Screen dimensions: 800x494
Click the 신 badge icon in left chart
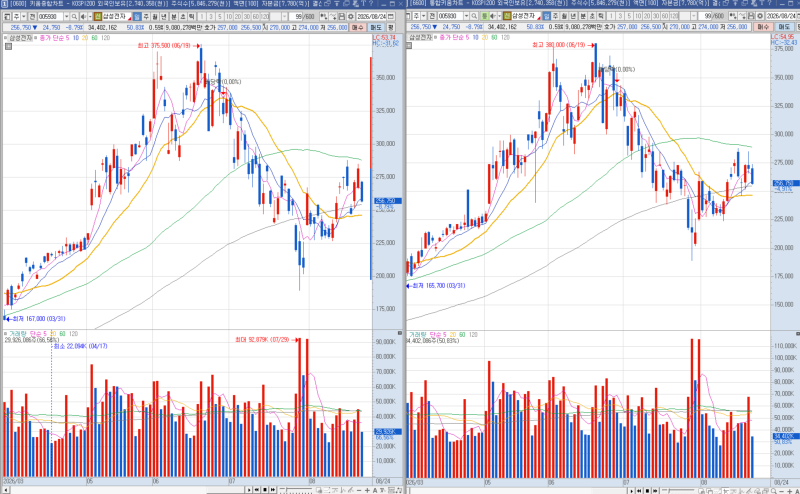[97, 16]
